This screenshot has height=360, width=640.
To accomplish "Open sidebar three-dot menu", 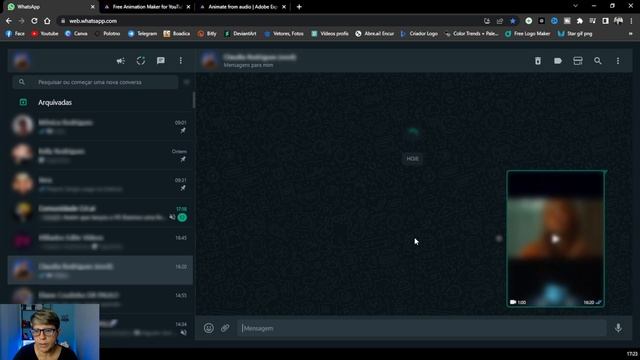I will 181,61.
